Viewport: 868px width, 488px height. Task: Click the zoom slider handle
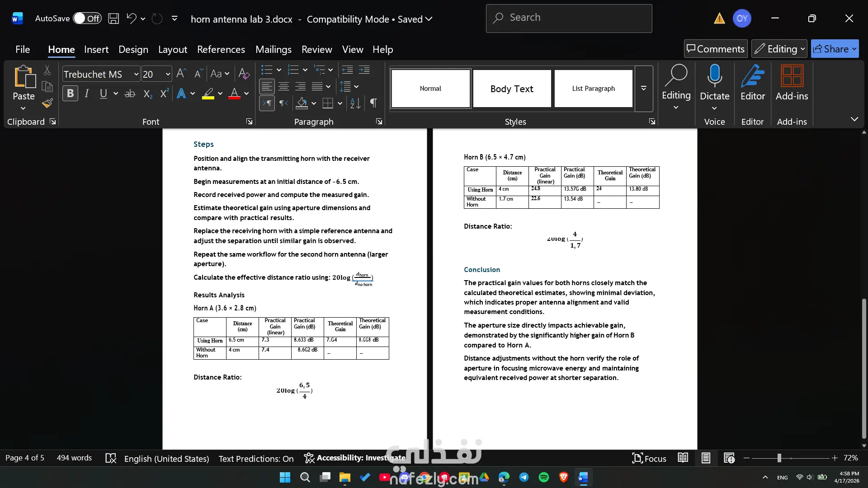point(779,458)
